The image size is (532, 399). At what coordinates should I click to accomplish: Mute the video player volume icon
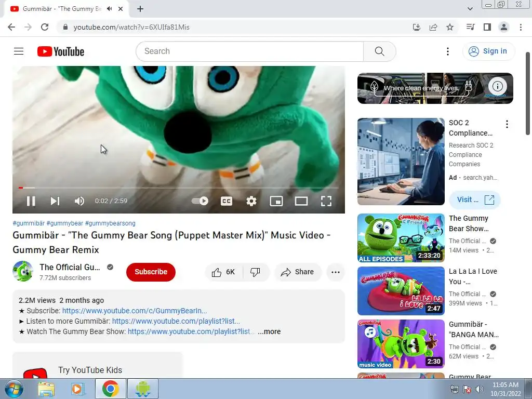tap(79, 201)
